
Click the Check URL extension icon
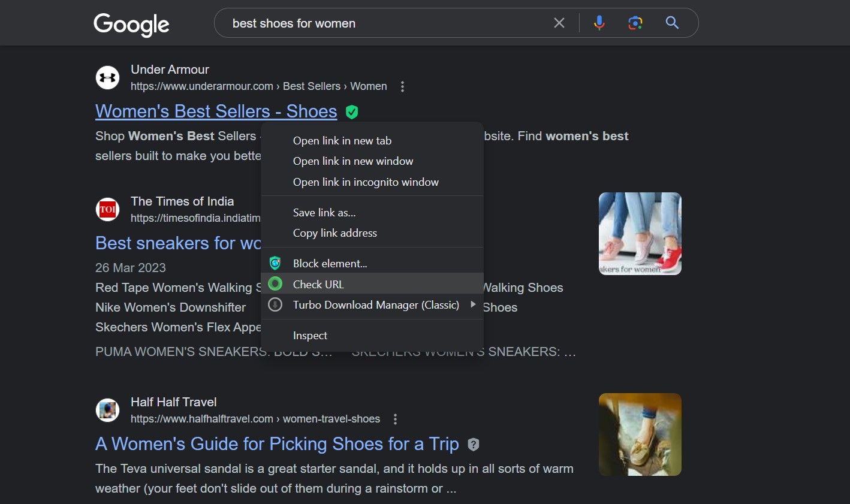click(275, 283)
